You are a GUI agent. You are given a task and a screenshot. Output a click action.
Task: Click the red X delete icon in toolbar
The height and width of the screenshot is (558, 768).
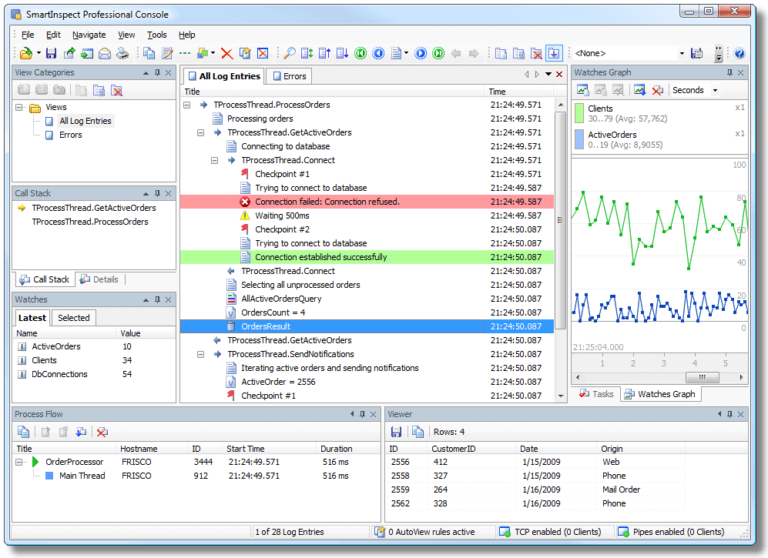pyautogui.click(x=227, y=53)
